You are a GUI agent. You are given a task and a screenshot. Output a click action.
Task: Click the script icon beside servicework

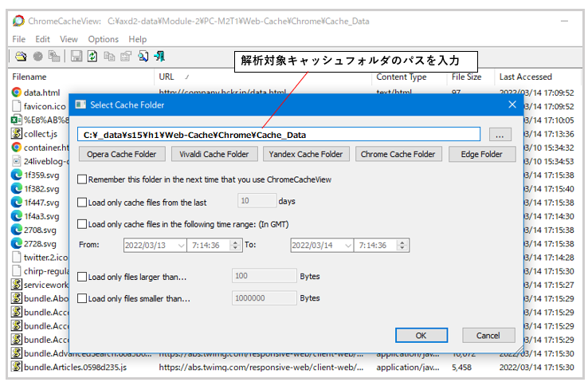[x=16, y=285]
